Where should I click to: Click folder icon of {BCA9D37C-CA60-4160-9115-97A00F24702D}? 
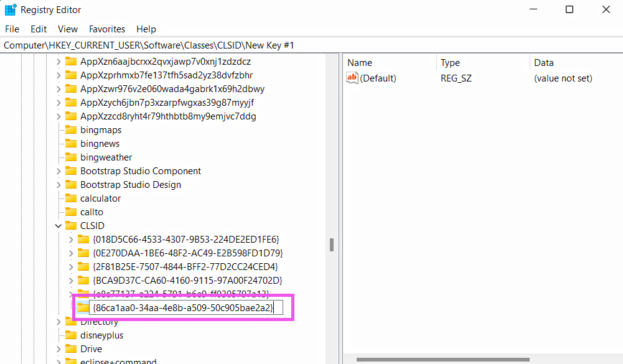83,280
